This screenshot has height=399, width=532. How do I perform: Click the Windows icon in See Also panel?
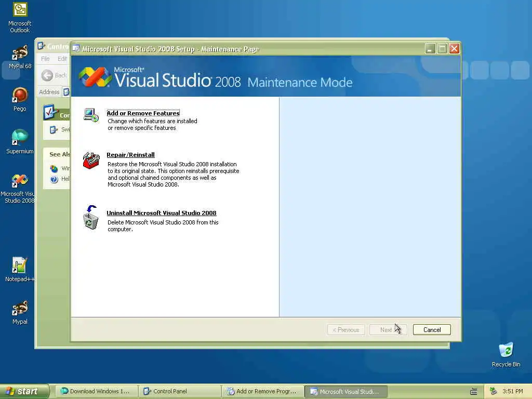point(54,168)
